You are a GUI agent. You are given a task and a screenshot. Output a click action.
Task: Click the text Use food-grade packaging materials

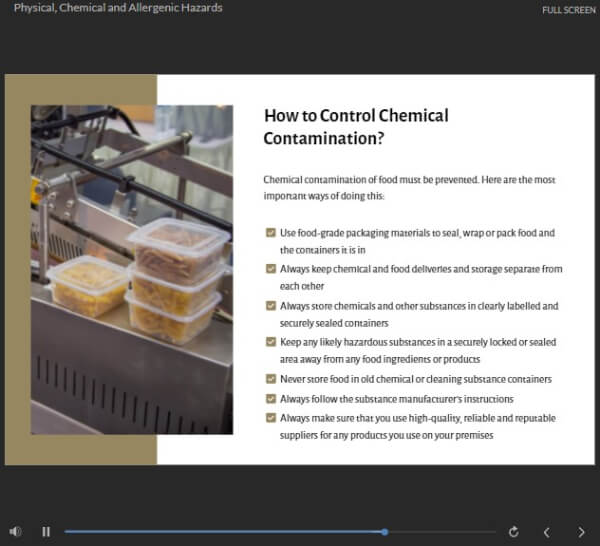pos(417,241)
